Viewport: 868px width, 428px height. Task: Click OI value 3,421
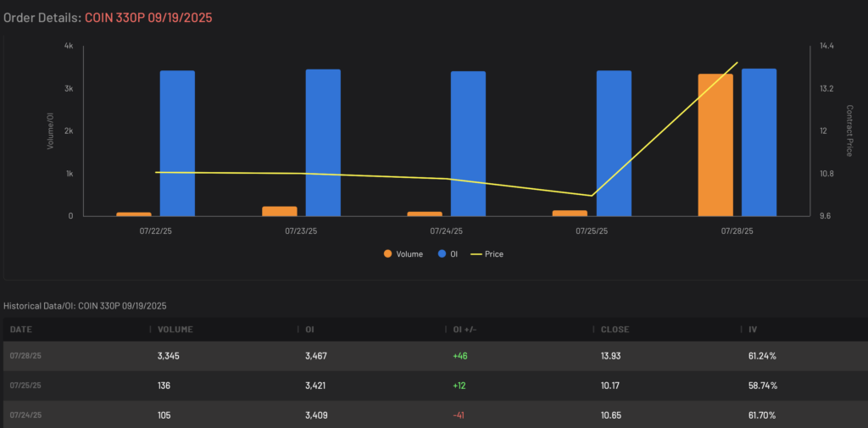tap(316, 386)
